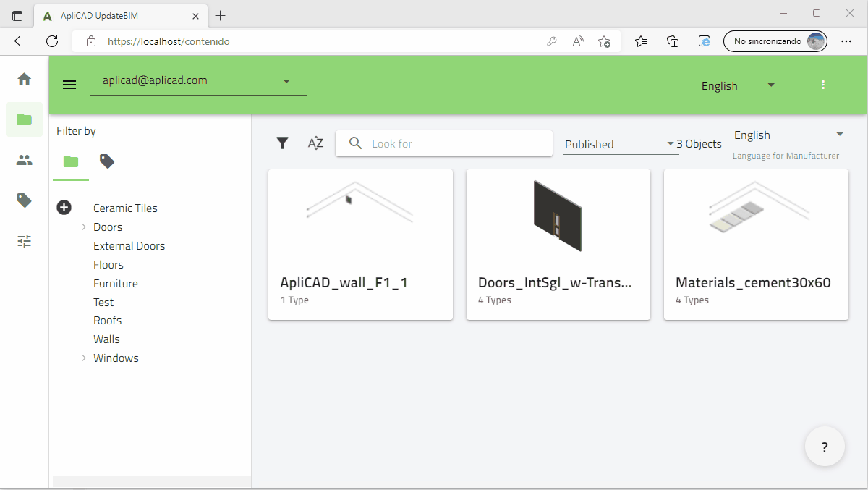Open the manufacturer language dropdown
Screen dimensions: 868x490
click(x=788, y=135)
